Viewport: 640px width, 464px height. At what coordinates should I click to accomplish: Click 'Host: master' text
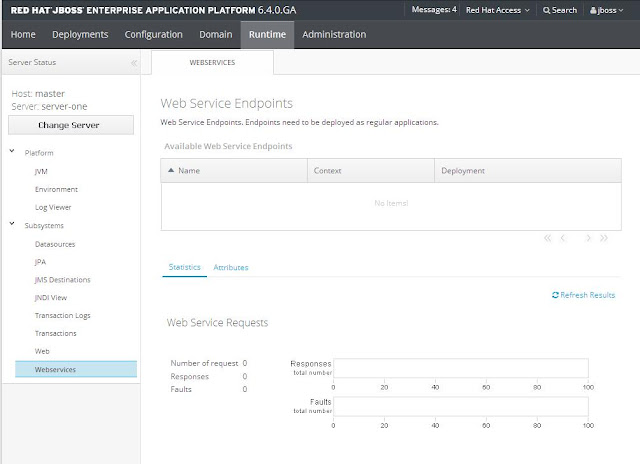tap(38, 94)
